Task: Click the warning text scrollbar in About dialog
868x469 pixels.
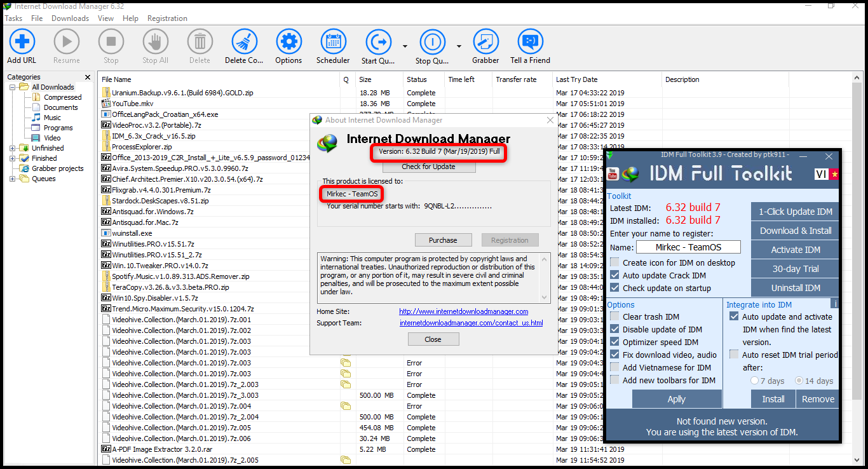Action: point(545,278)
